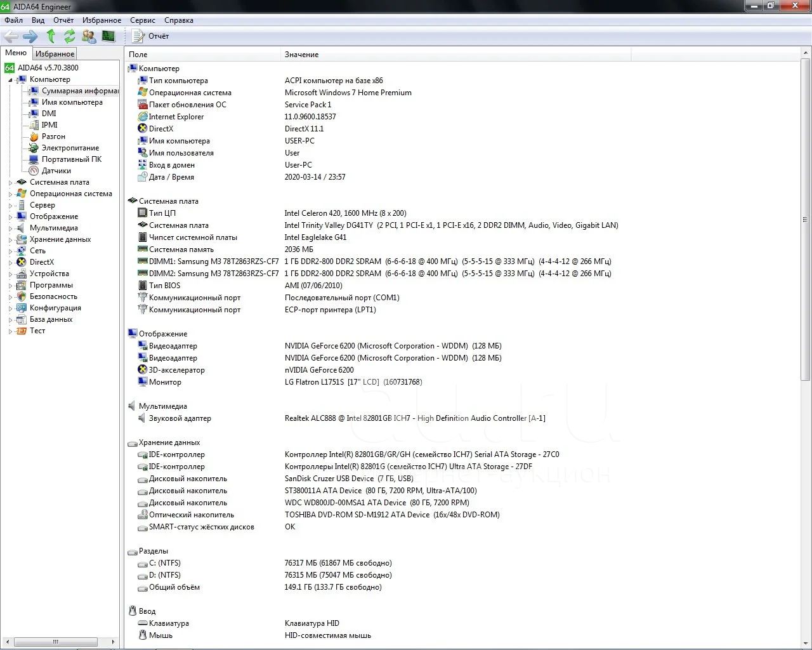
Task: Expand the Операционная система tree node
Action: 10,194
